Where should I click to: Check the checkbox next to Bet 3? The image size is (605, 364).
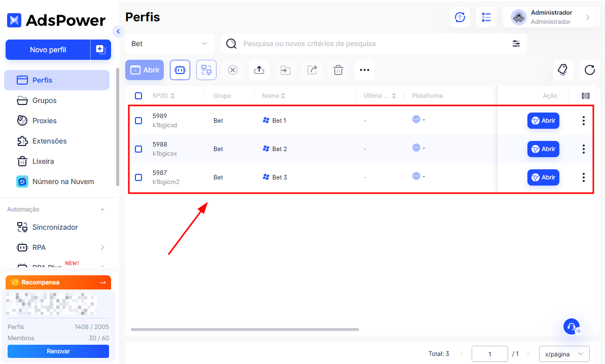click(138, 177)
